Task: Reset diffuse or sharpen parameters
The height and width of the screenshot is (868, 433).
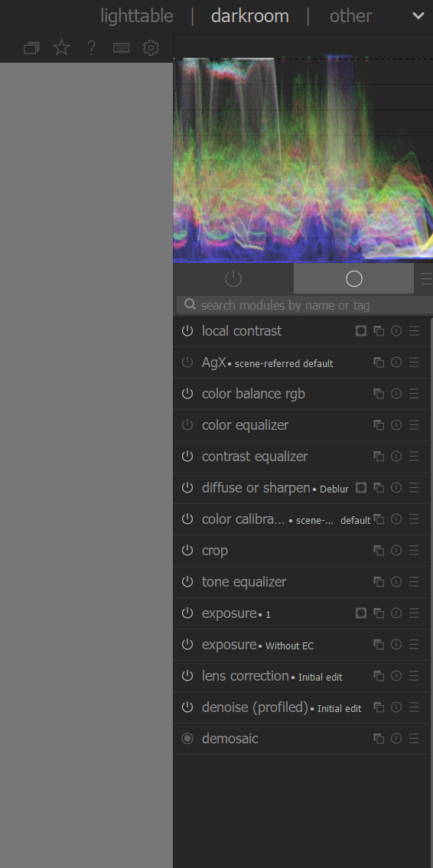Action: 396,488
